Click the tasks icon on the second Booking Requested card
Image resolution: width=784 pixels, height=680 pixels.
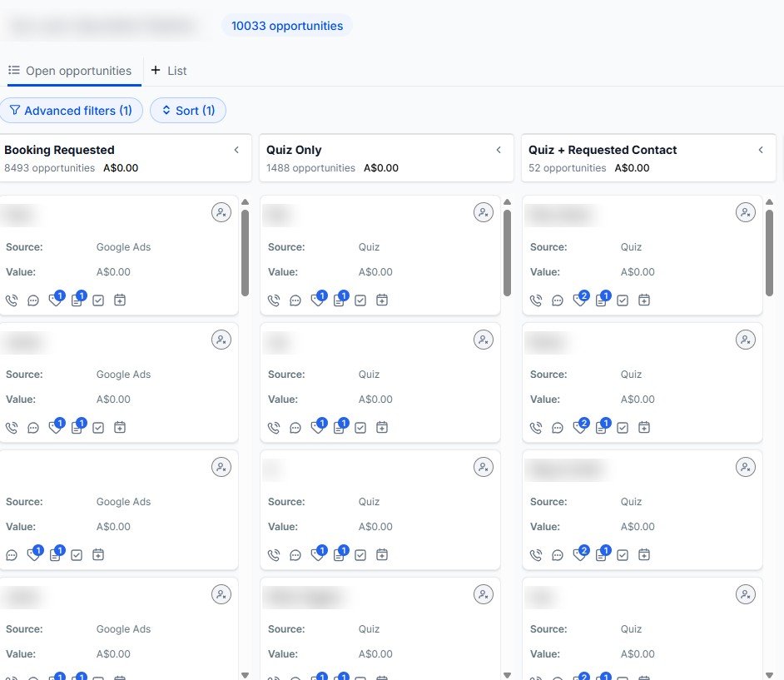click(x=98, y=428)
